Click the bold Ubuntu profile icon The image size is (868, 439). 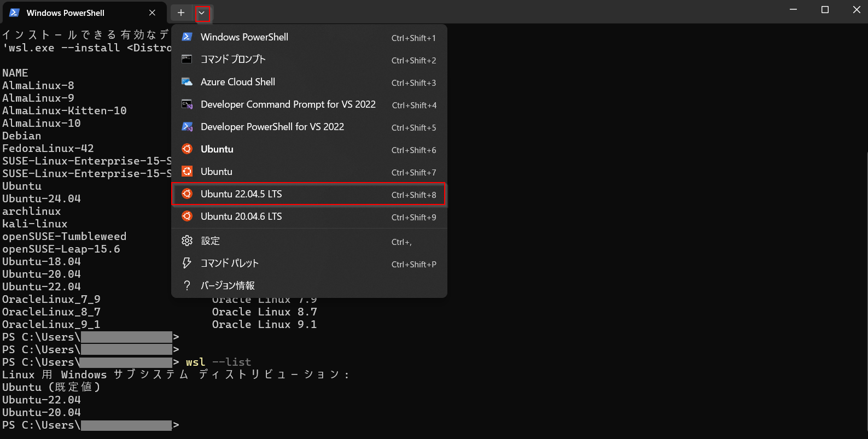tap(187, 149)
